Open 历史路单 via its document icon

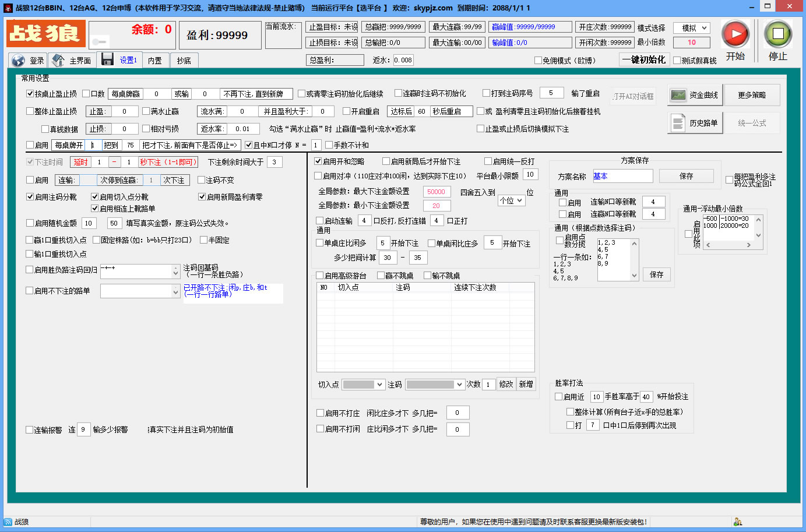tap(678, 122)
